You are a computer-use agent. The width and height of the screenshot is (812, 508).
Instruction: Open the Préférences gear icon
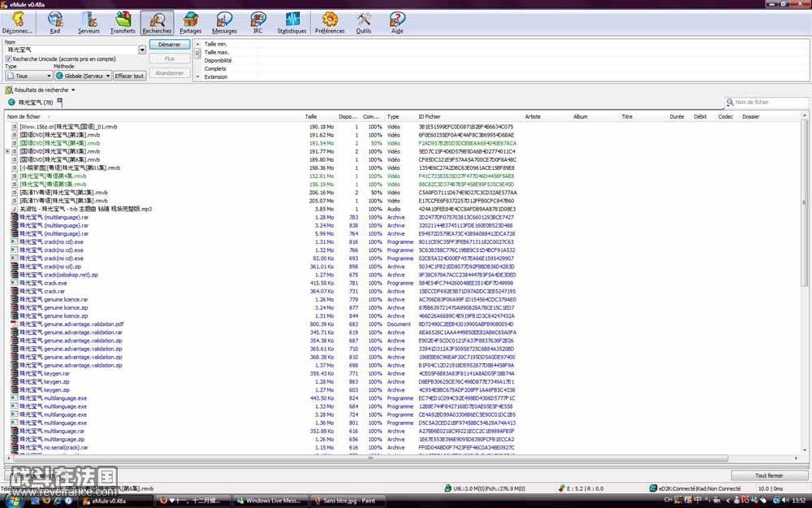coord(330,23)
